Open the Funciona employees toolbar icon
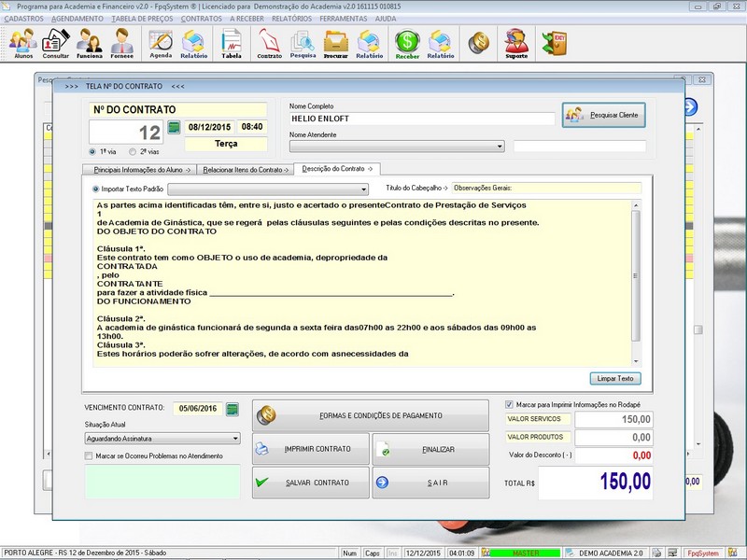This screenshot has width=747, height=560. (89, 44)
